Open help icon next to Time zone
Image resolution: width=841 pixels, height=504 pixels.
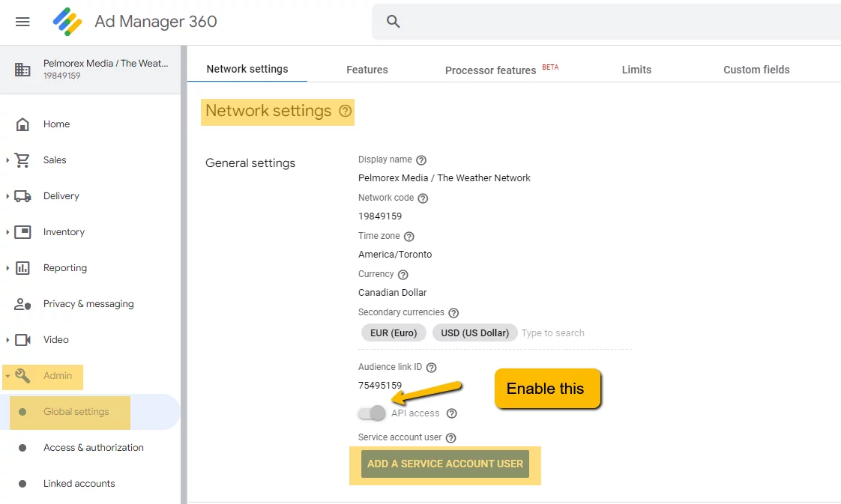coord(409,236)
